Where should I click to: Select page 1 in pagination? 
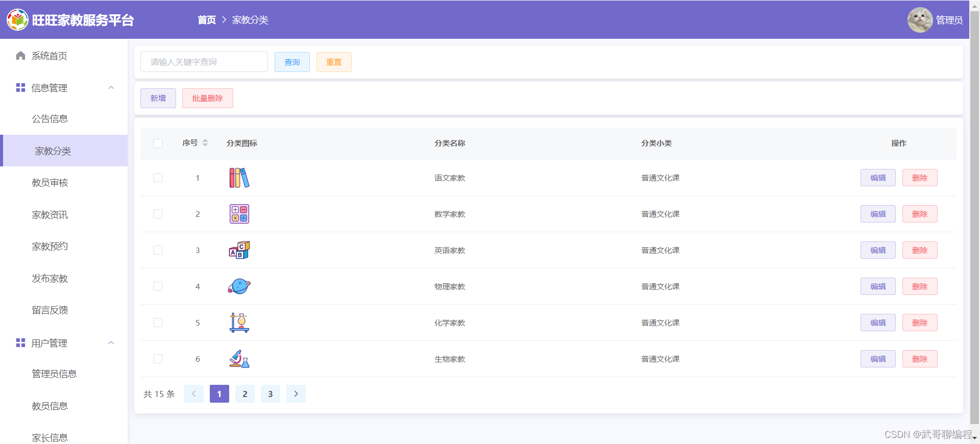coord(219,394)
